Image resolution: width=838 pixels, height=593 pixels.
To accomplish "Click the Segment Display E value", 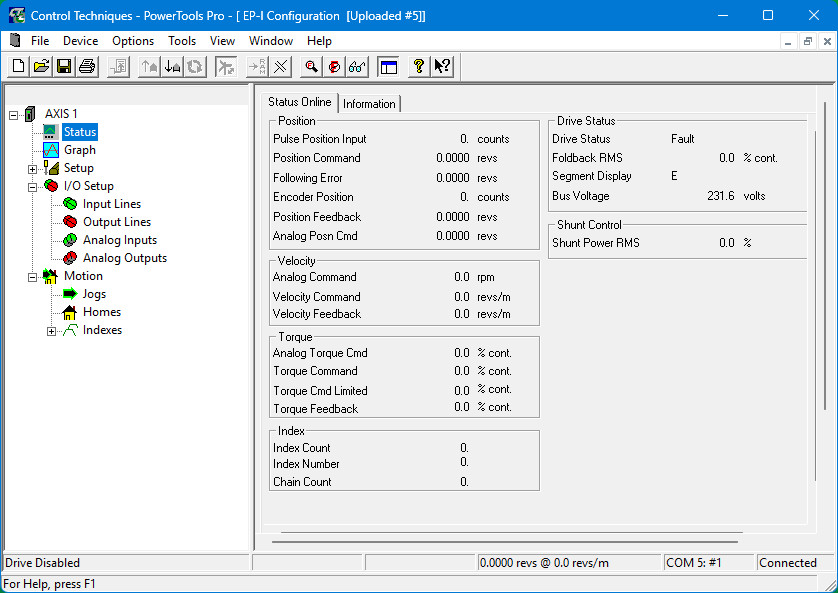I will pyautogui.click(x=674, y=176).
